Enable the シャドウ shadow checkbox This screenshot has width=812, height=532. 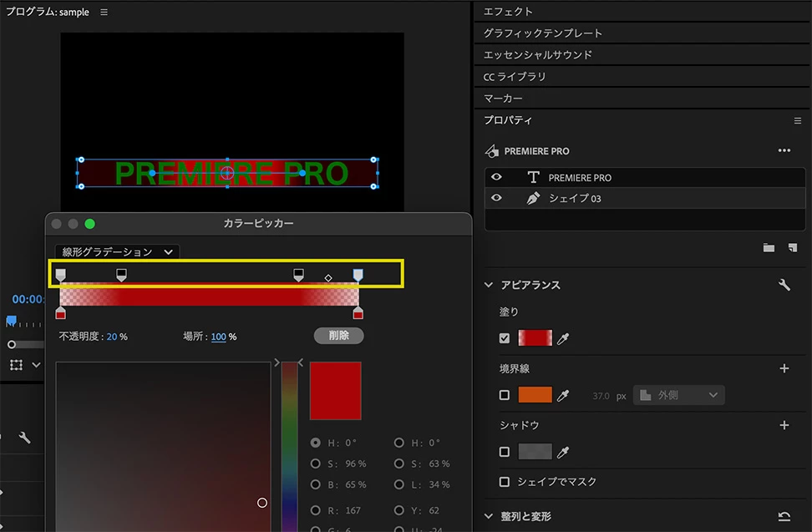(505, 452)
